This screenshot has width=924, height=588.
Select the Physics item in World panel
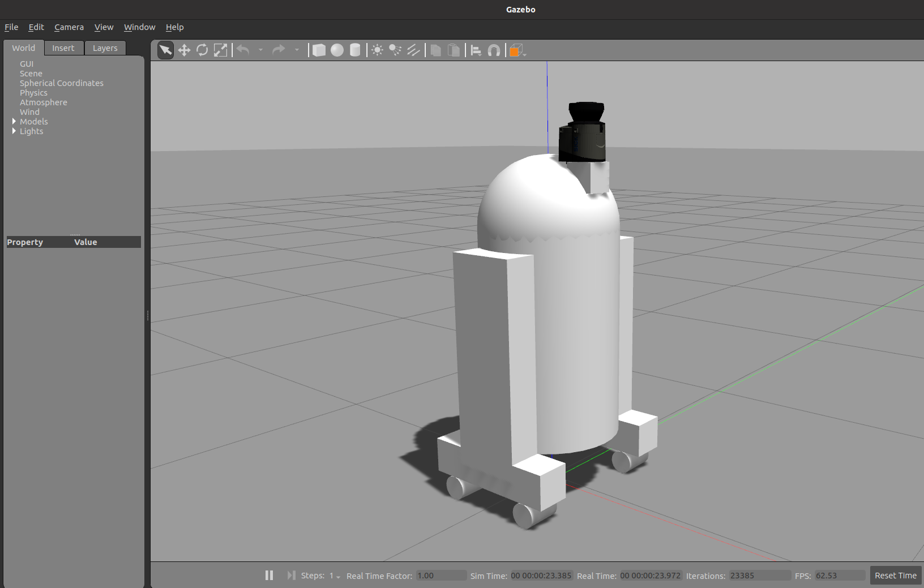tap(33, 92)
